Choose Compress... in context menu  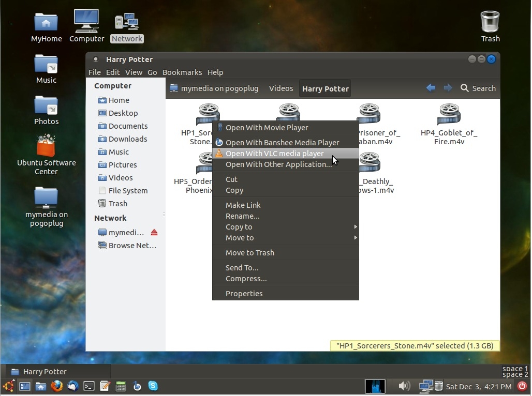click(x=285, y=278)
